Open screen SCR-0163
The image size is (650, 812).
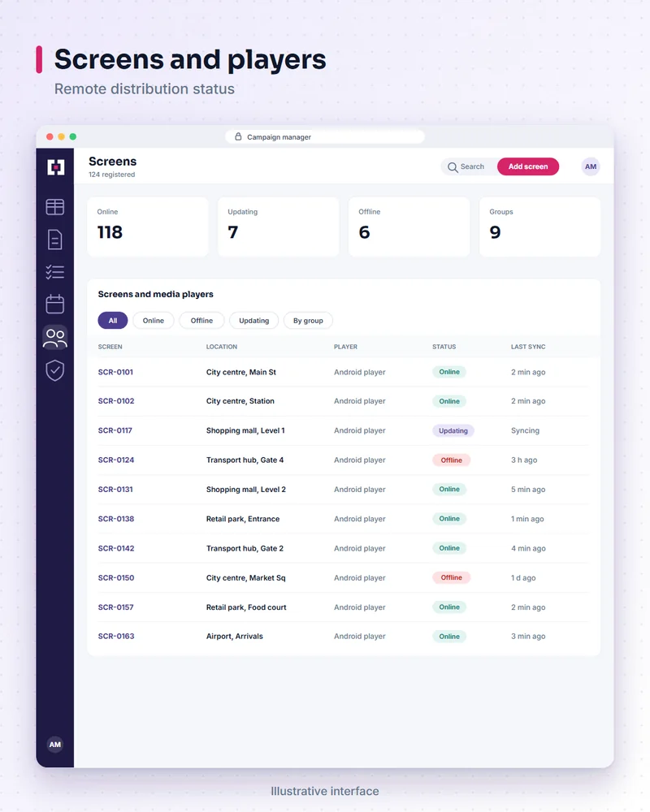tap(116, 636)
